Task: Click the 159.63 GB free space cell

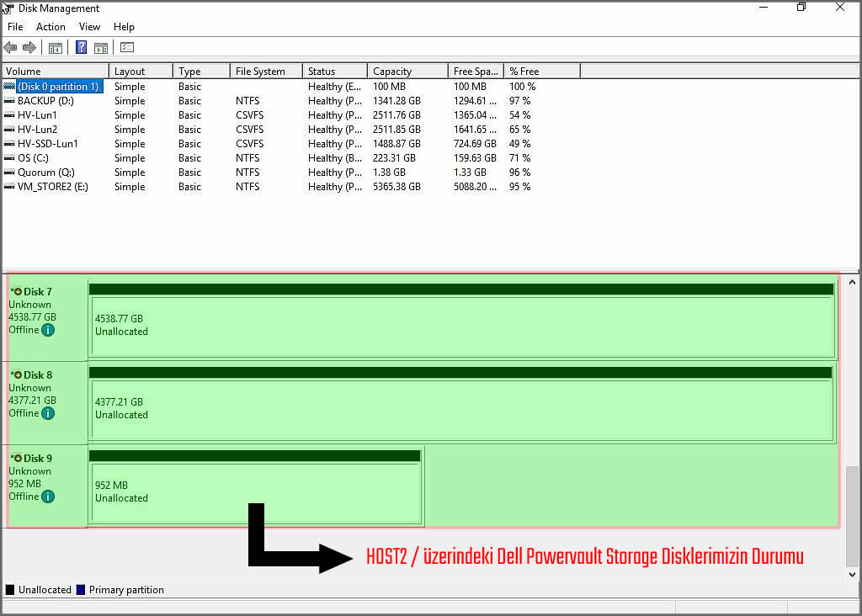Action: click(475, 158)
